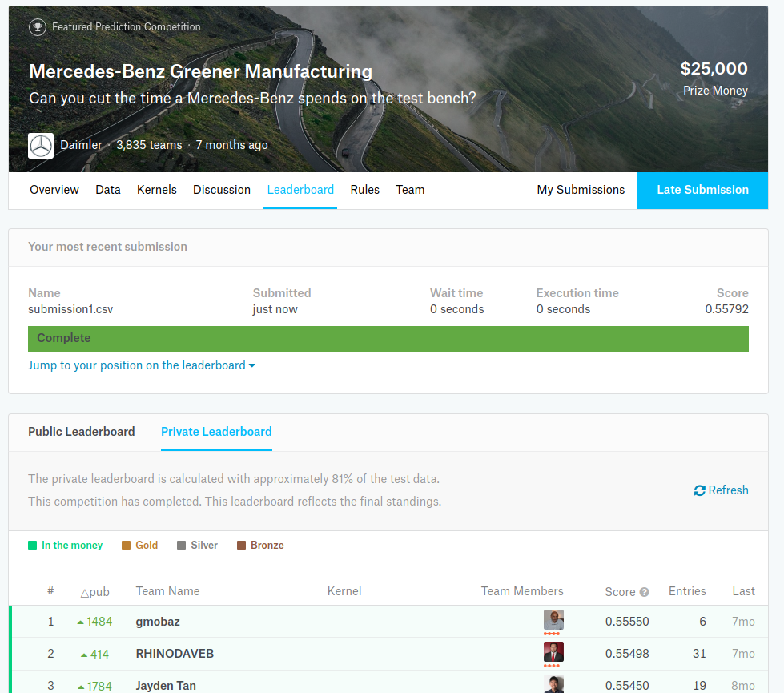
Task: Open the gmobaz team name
Action: [x=158, y=622]
